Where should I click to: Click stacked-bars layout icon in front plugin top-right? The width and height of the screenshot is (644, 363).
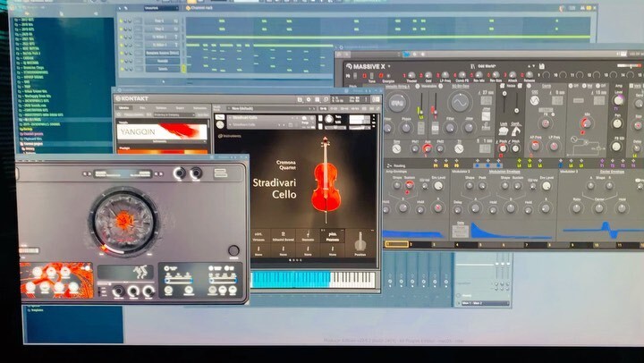(x=221, y=173)
